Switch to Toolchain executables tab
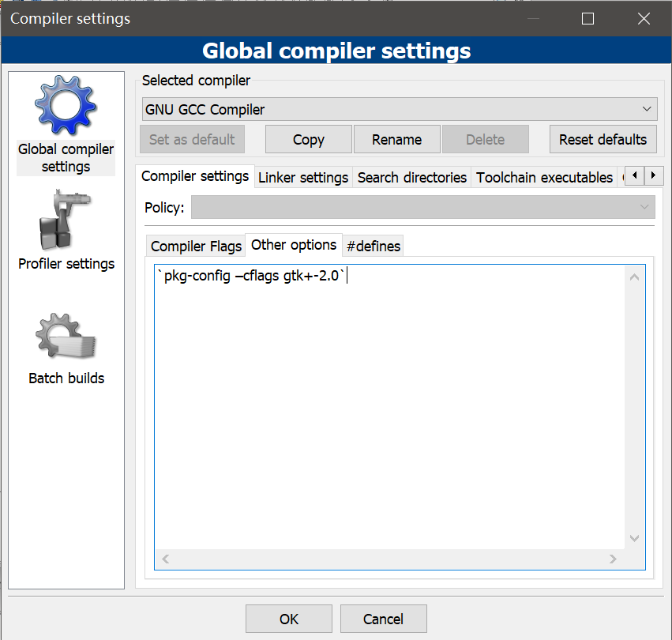 click(544, 177)
